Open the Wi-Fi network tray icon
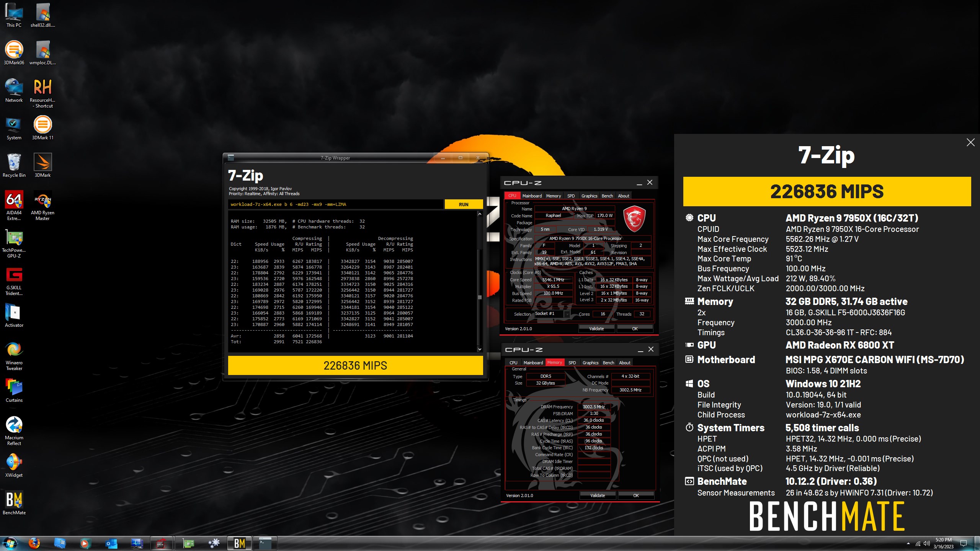 (918, 543)
